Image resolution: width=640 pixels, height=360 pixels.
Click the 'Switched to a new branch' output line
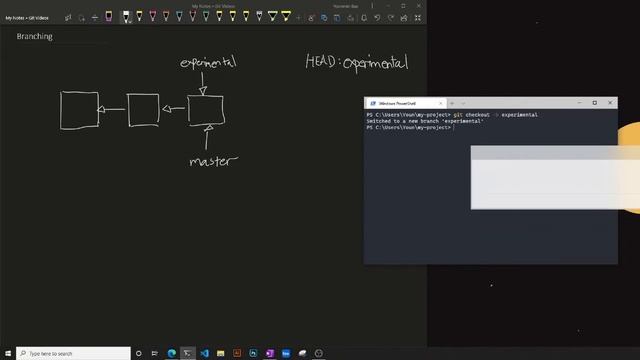point(425,121)
